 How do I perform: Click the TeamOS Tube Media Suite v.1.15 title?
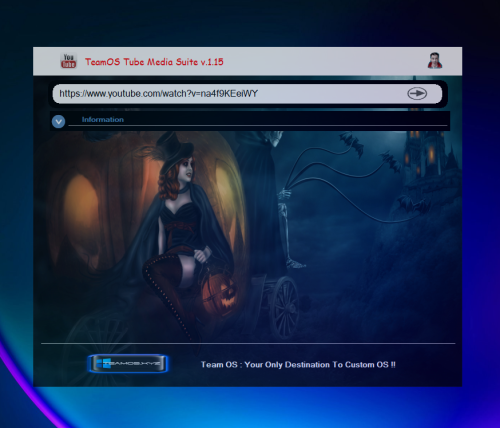coord(154,62)
